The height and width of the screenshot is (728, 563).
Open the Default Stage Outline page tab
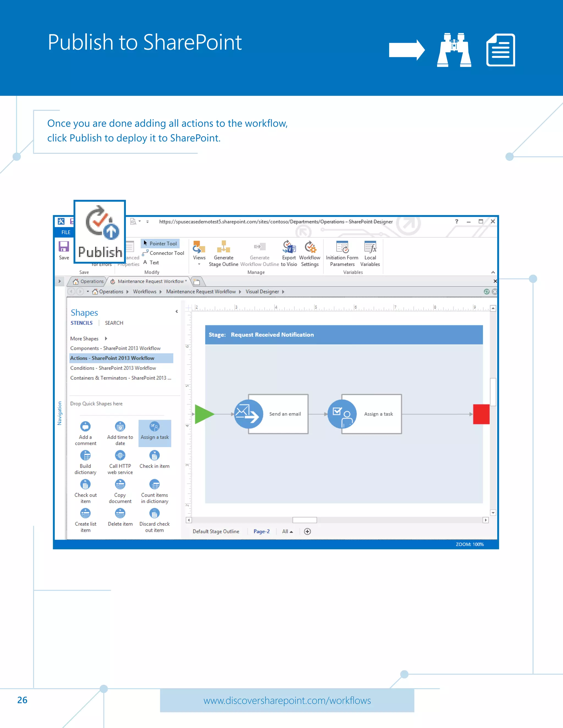tap(216, 531)
